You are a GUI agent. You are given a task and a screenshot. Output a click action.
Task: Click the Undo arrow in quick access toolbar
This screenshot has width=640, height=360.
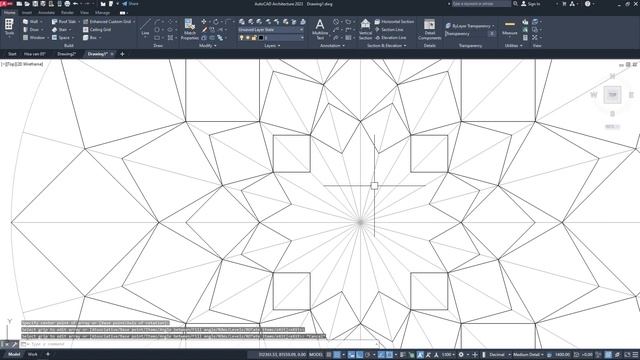click(x=76, y=4)
